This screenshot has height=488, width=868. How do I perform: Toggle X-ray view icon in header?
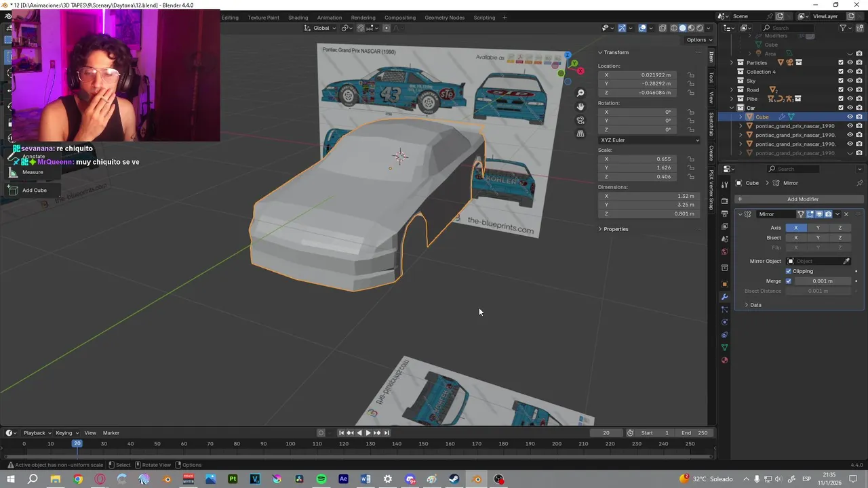pos(663,28)
